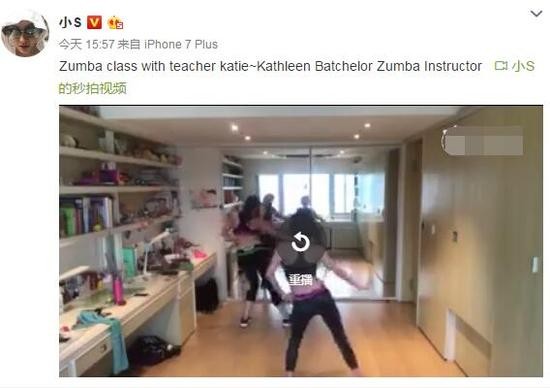Click the circular replay arrow icon
The image size is (550, 388).
pyautogui.click(x=301, y=242)
